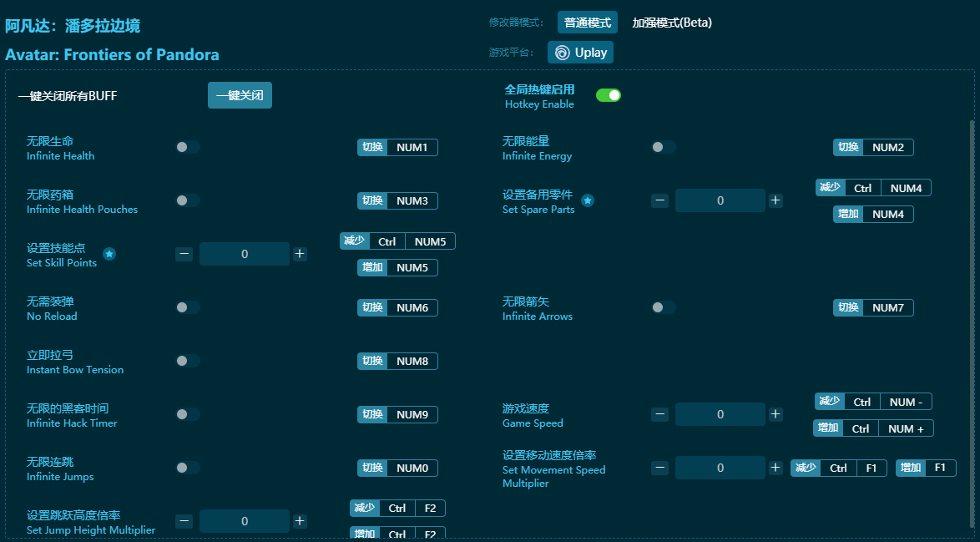
Task: Click Ctrl F2 decrease hotkey for Jump Height
Action: click(397, 509)
